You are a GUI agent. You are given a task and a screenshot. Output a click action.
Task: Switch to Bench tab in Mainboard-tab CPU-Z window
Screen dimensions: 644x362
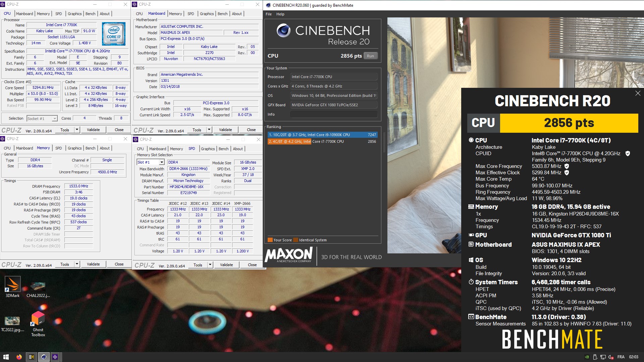[x=223, y=14]
